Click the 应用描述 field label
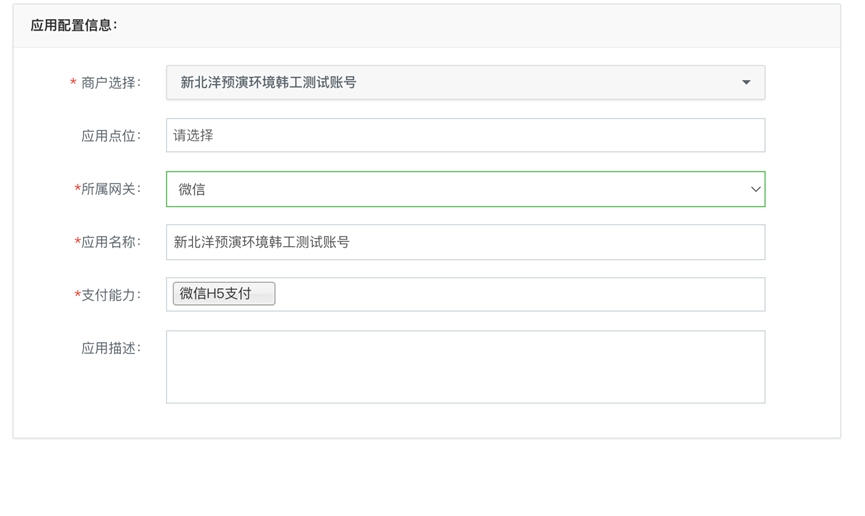865x516 pixels. click(111, 348)
